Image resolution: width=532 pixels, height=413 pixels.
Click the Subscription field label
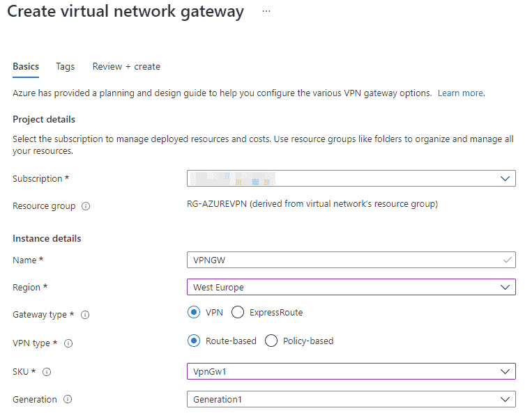coord(38,178)
